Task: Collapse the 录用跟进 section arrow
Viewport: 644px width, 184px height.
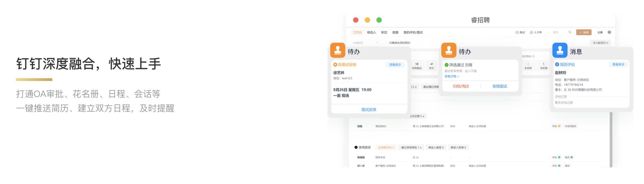Action: click(356, 147)
